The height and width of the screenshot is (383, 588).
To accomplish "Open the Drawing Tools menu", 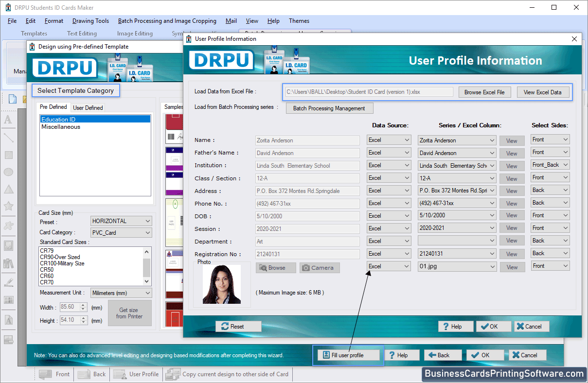I will 90,21.
